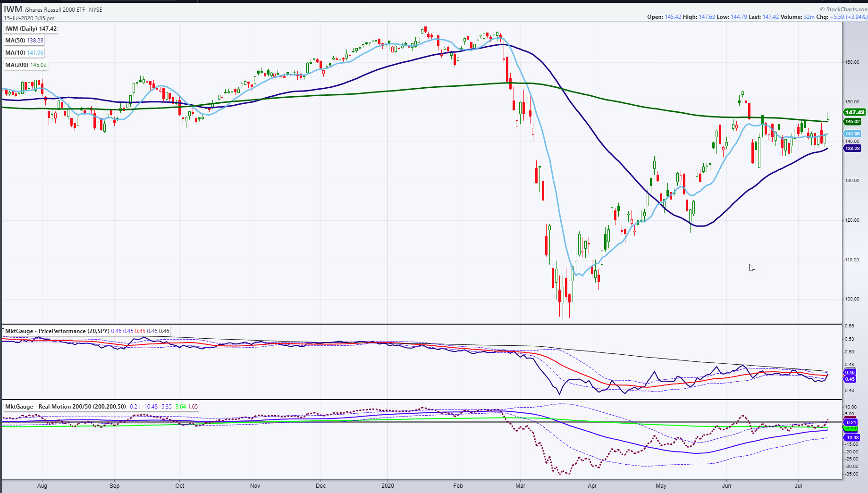Image resolution: width=868 pixels, height=493 pixels.
Task: Click the 145.02 MA(200) axis tag
Action: tap(852, 122)
